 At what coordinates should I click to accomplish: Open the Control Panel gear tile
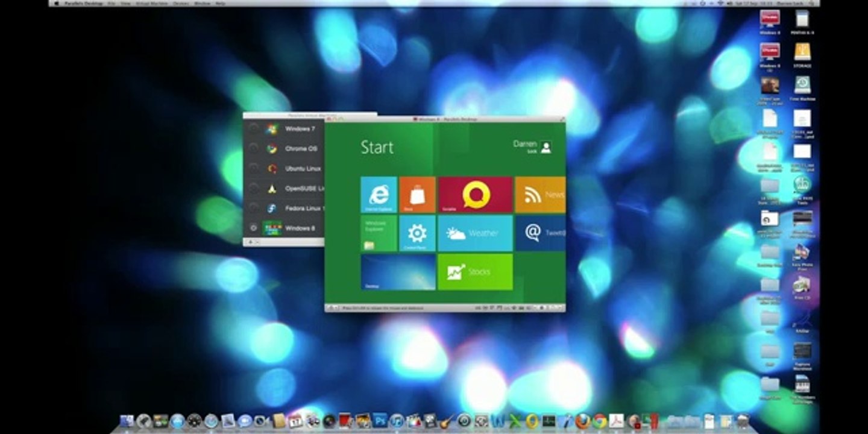coord(417,233)
